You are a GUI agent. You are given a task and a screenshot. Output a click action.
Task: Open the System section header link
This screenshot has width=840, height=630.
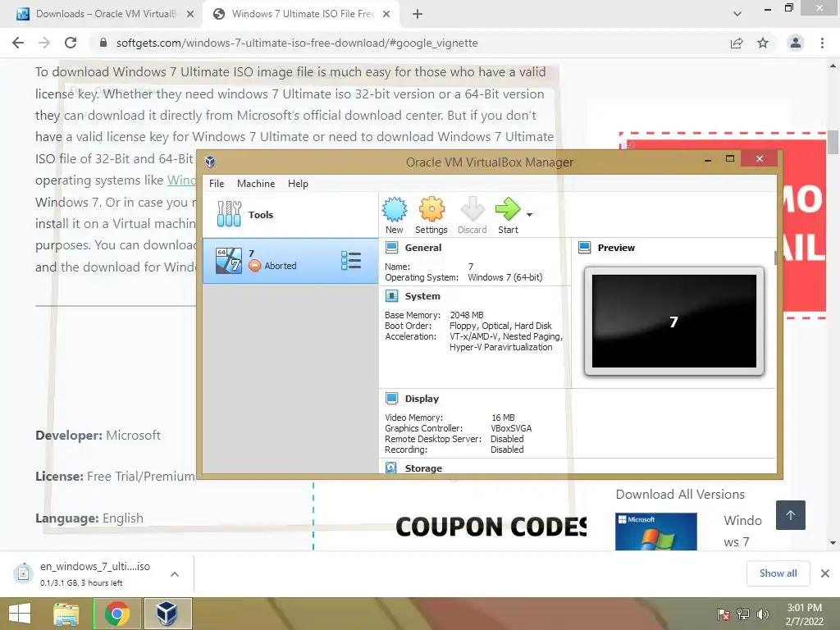[x=422, y=295]
